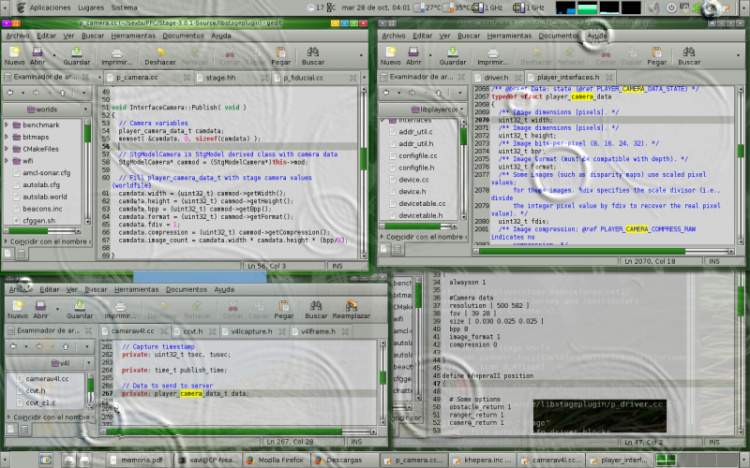This screenshot has width=750, height=468.
Task: Expand the benchmark folder in the file tree
Action: pos(8,124)
